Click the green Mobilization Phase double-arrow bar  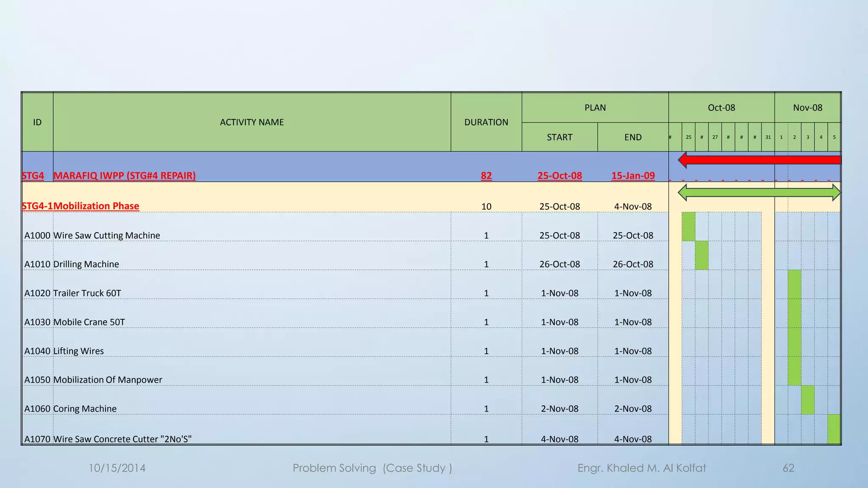click(x=759, y=192)
